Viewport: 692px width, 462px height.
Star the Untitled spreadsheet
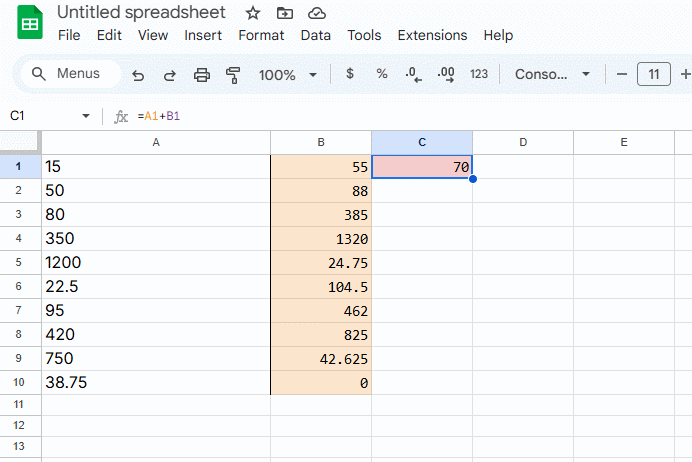(253, 13)
